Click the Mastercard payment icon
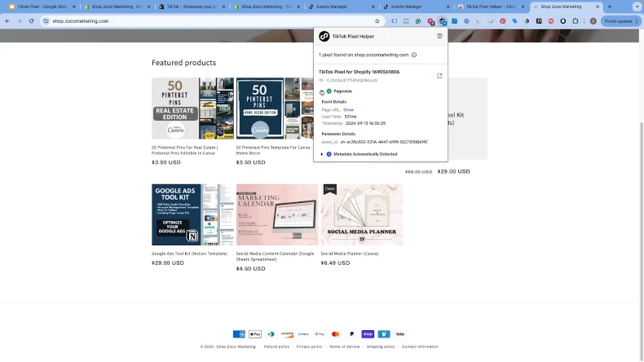The image size is (644, 362). (336, 334)
